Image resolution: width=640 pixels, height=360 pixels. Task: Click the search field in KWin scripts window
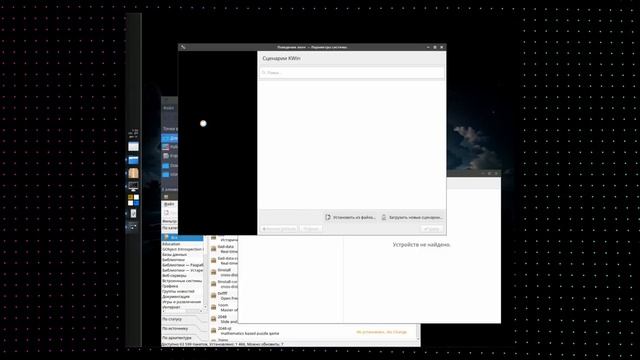coord(352,73)
